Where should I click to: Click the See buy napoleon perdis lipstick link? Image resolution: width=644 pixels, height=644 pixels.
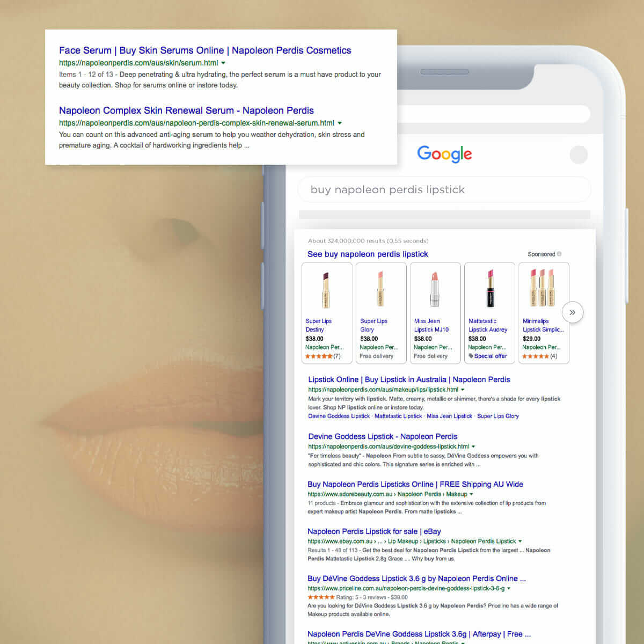368,254
